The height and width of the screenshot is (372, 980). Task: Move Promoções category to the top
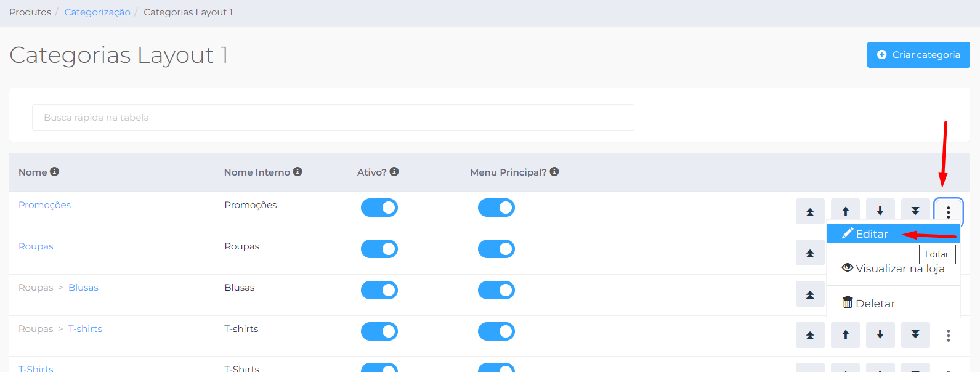tap(810, 211)
